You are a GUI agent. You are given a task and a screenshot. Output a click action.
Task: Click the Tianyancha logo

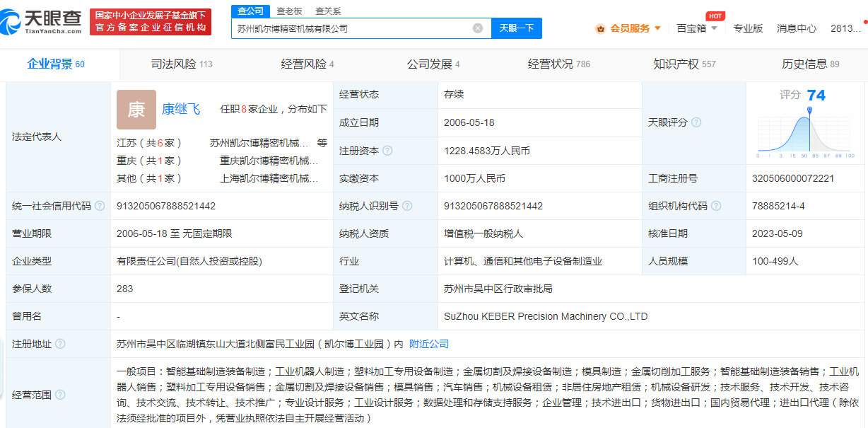tap(42, 21)
